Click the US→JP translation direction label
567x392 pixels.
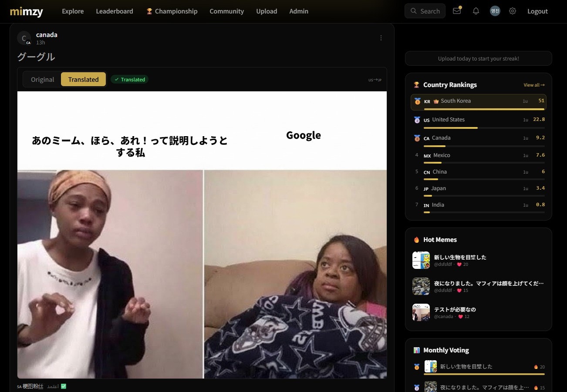coord(375,80)
